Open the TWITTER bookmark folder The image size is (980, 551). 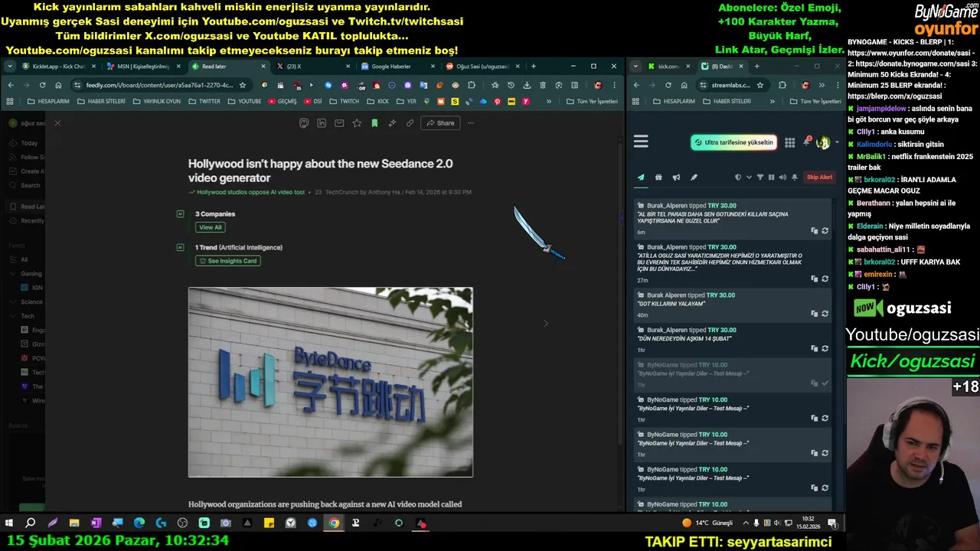coord(204,101)
